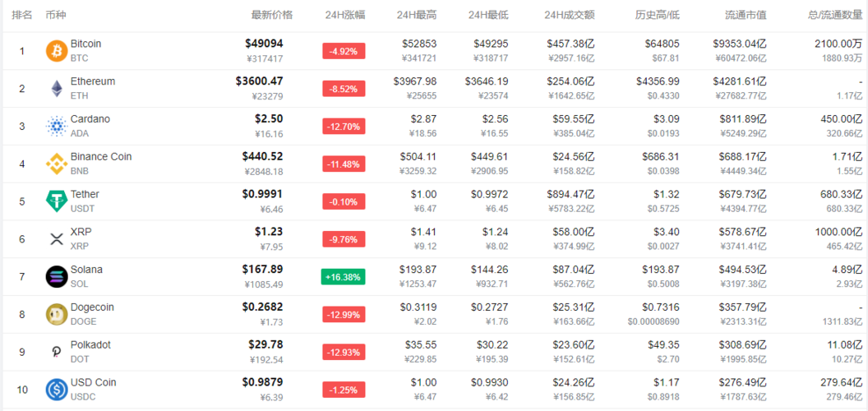The image size is (868, 411).
Task: Click the USD Coin logo icon
Action: coord(57,390)
